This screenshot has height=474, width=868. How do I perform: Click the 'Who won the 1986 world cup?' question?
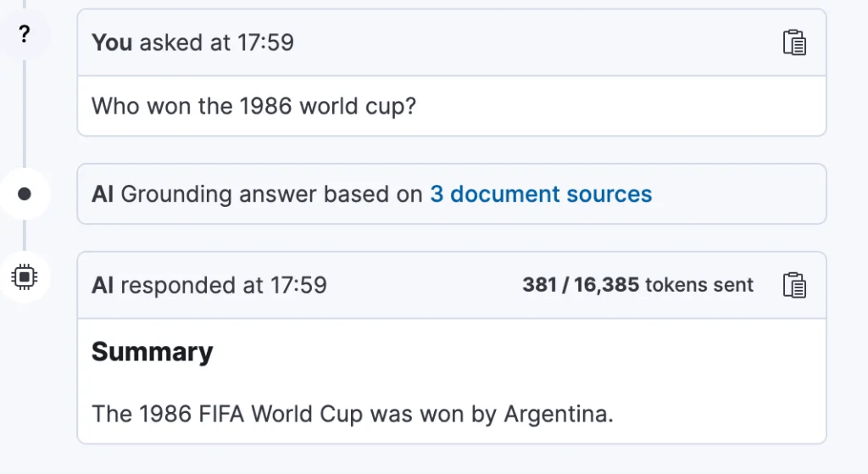[253, 106]
